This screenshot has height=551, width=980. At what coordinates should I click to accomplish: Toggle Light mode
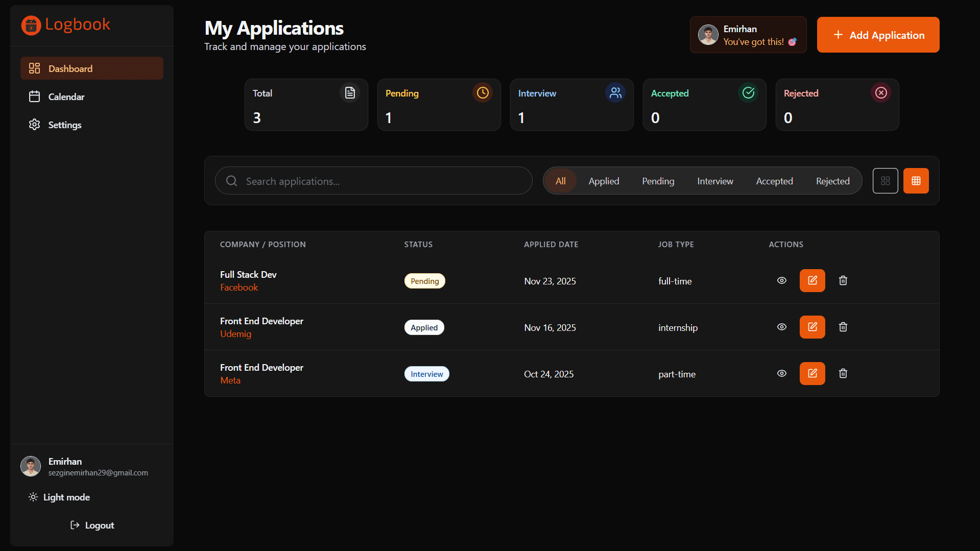[60, 497]
